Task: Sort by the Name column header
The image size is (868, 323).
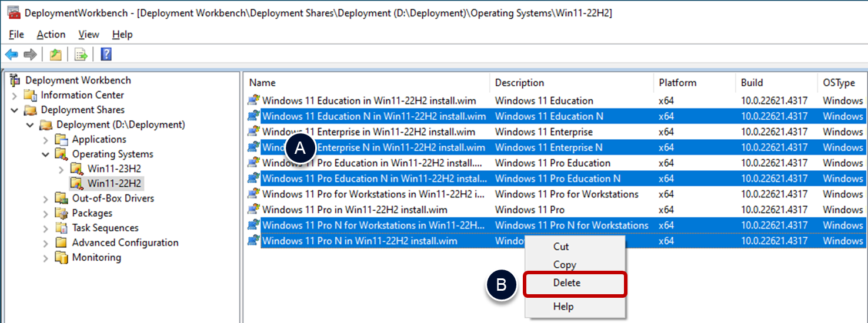Action: 368,83
